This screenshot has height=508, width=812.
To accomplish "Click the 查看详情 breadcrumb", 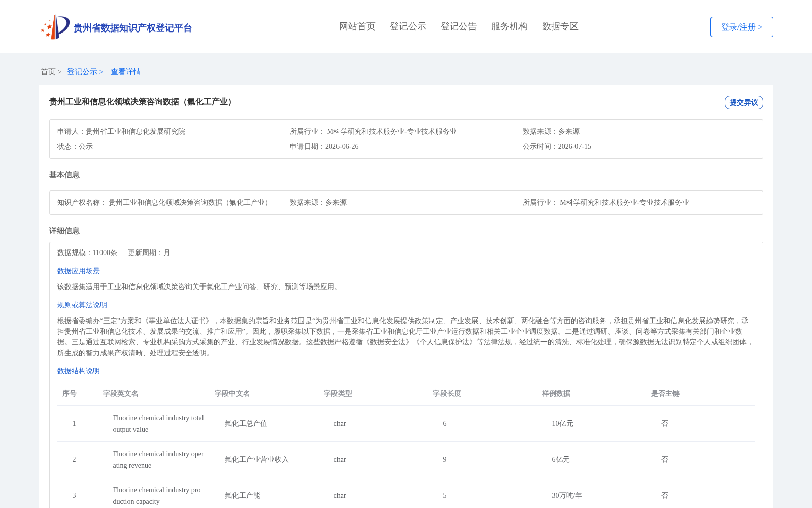I will pyautogui.click(x=126, y=72).
